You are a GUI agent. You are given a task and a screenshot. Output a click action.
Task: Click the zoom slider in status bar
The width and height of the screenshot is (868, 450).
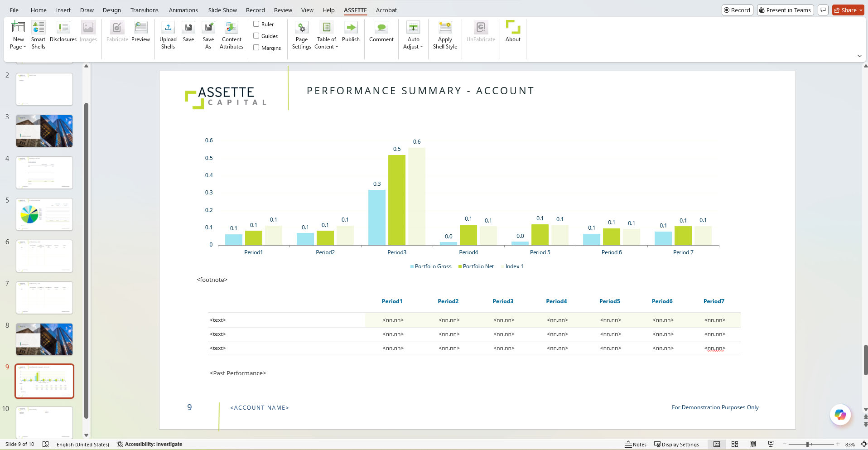coord(808,444)
